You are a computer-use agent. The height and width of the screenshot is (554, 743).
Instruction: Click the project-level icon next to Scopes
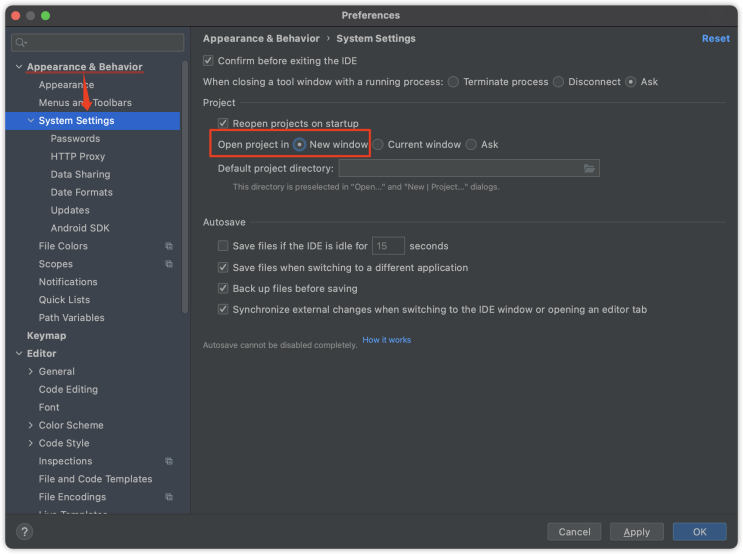pyautogui.click(x=169, y=264)
